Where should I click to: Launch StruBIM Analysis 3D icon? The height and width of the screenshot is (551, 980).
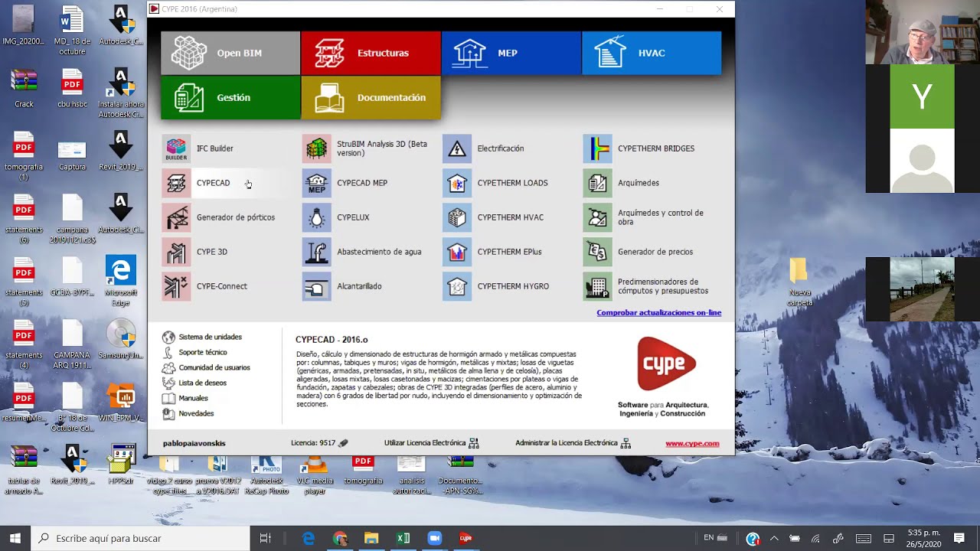316,148
